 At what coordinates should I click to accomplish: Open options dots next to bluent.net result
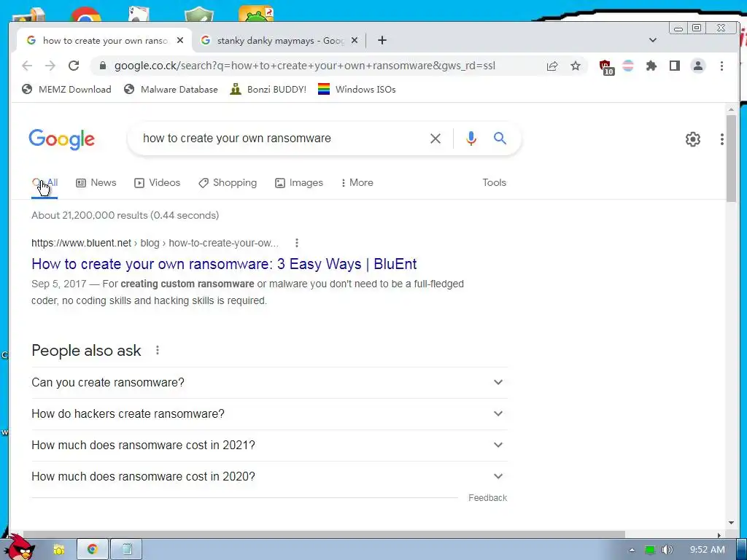pyautogui.click(x=297, y=243)
